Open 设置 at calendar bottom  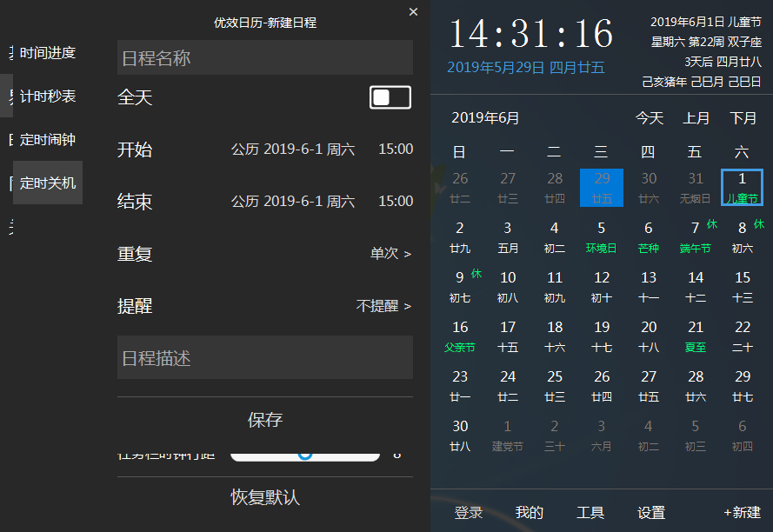(x=650, y=513)
